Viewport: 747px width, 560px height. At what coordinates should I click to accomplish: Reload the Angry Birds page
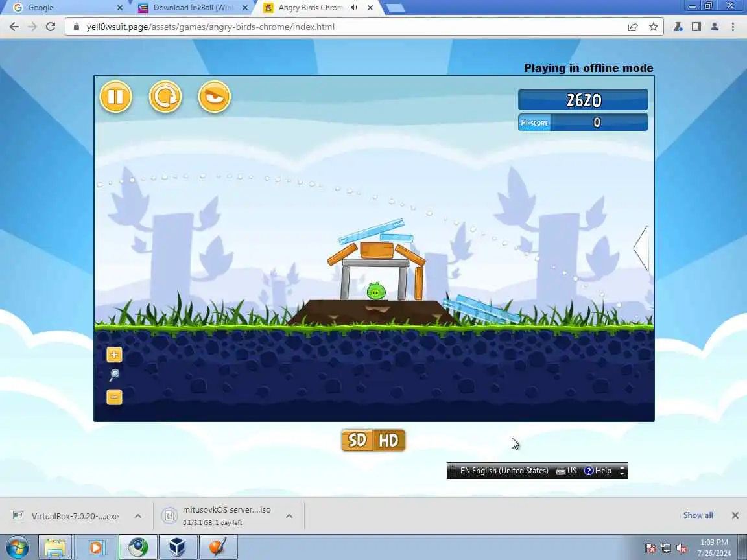(x=51, y=27)
